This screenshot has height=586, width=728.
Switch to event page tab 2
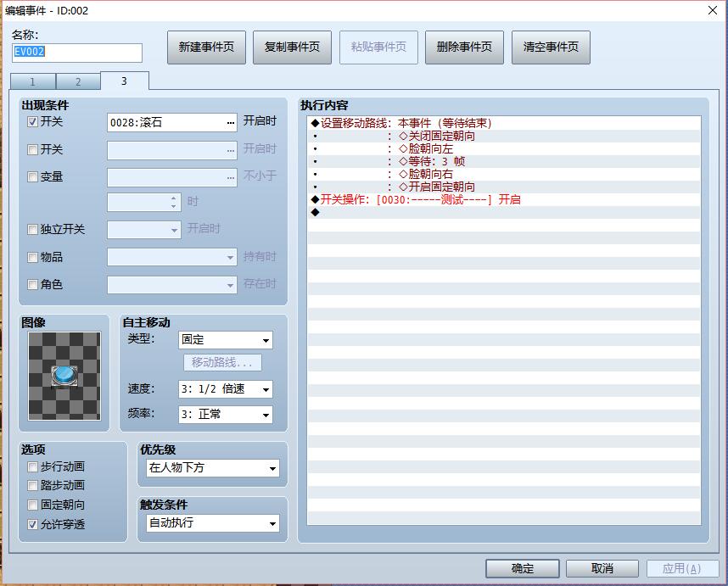point(78,81)
